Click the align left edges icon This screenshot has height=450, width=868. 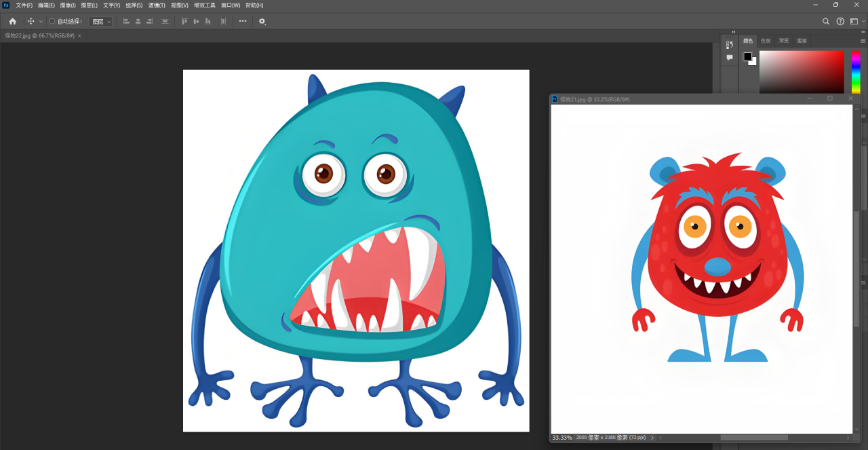pyautogui.click(x=126, y=21)
